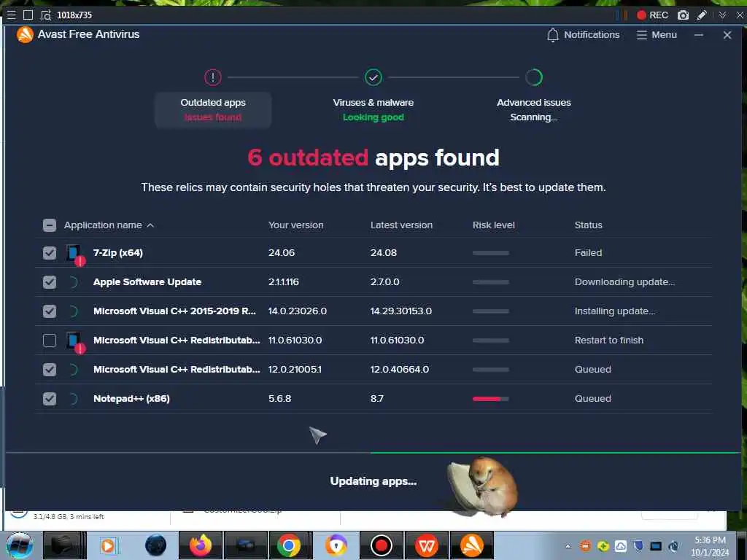Click the recorder's region select icon

pyautogui.click(x=46, y=15)
